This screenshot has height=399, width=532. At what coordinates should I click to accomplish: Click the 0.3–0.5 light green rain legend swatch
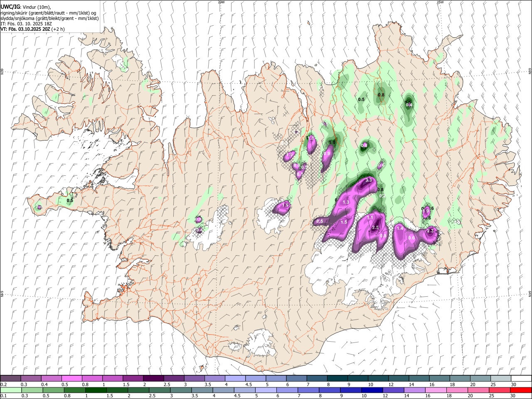32,390
